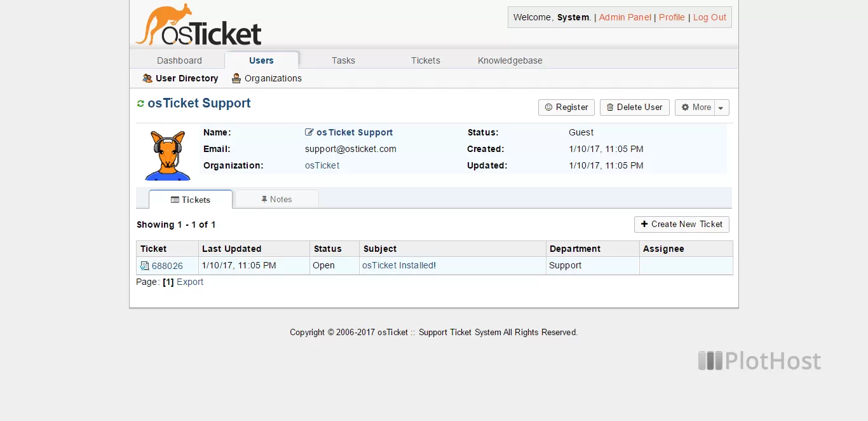The height and width of the screenshot is (421, 868).
Task: Click the osTicket kangaroo logo
Action: pyautogui.click(x=198, y=25)
